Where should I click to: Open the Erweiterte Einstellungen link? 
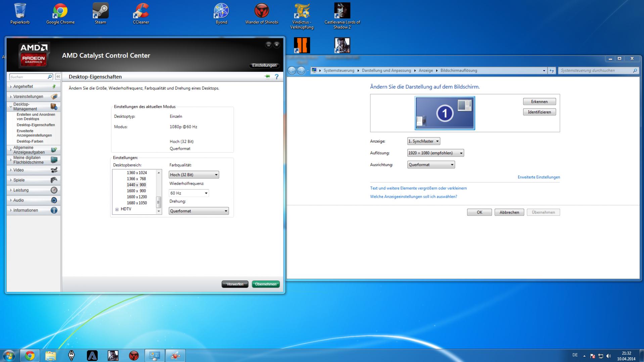(539, 177)
